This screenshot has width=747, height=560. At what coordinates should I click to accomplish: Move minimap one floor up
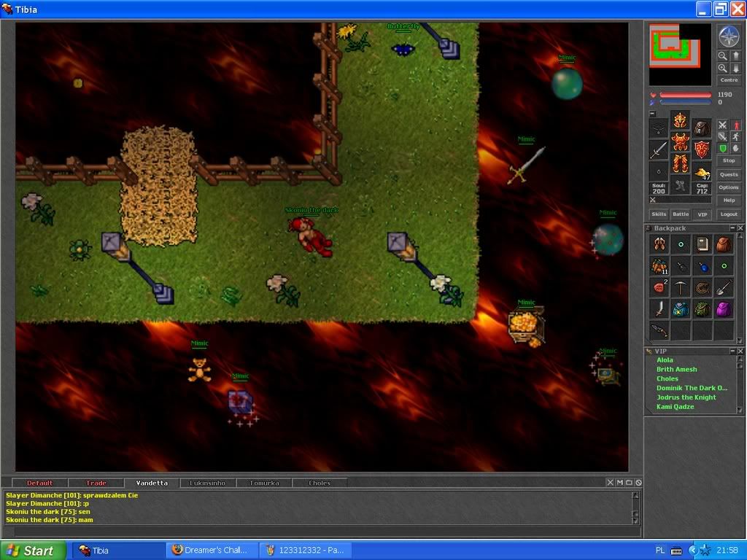point(735,56)
